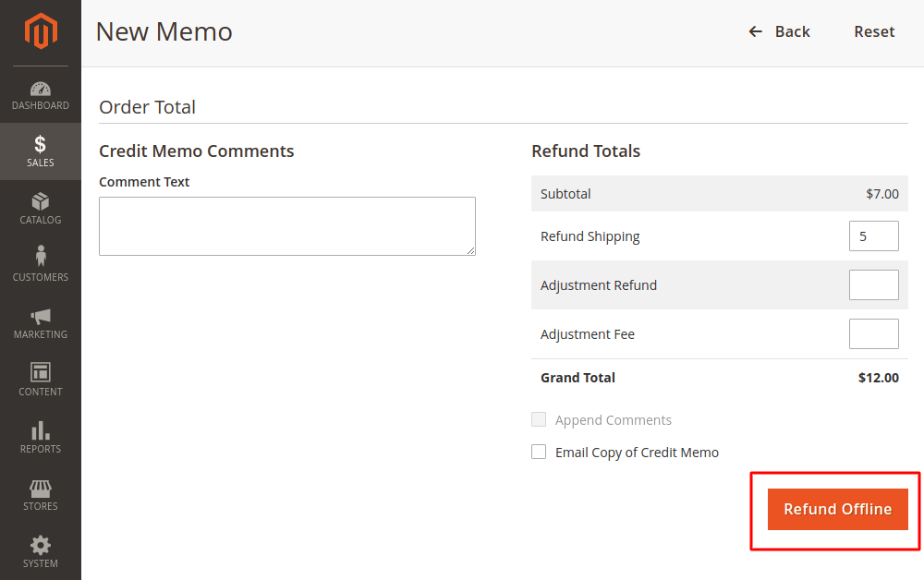This screenshot has width=924, height=580.
Task: Open the Dashboard gauge icon
Action: [40, 89]
